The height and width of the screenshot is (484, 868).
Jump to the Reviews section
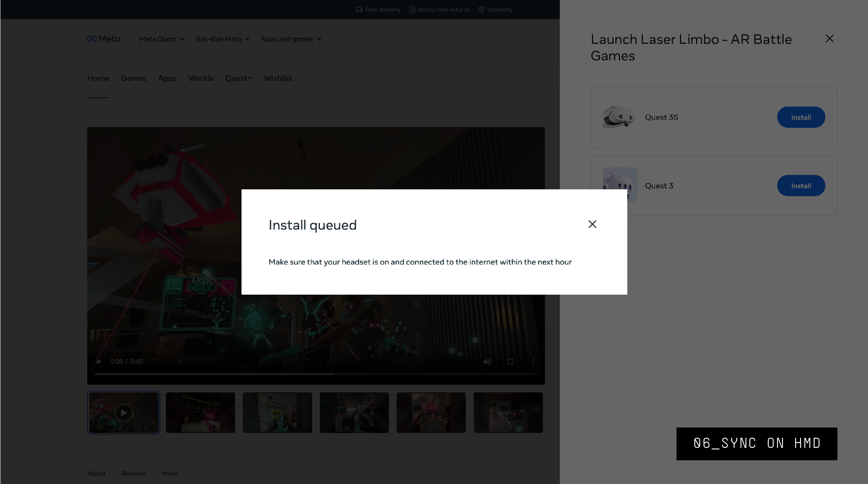[x=134, y=474]
